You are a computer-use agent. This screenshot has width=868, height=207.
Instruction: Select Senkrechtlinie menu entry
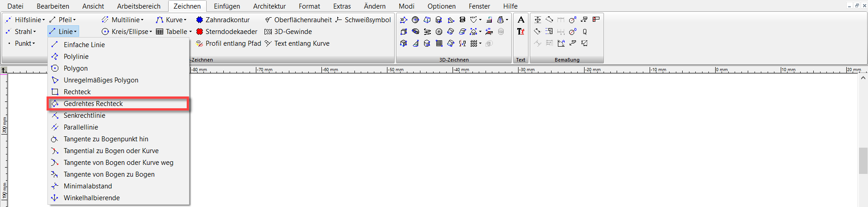(x=118, y=115)
